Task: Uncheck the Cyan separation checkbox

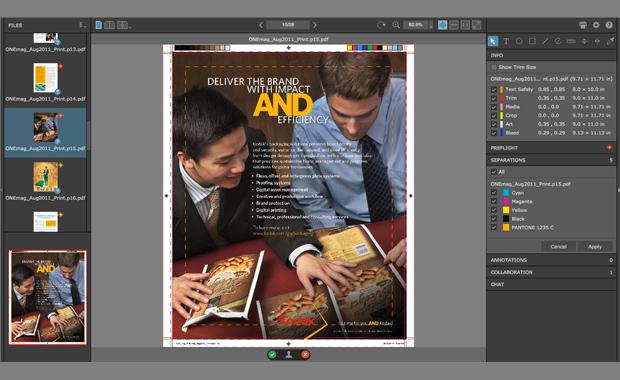Action: point(494,193)
